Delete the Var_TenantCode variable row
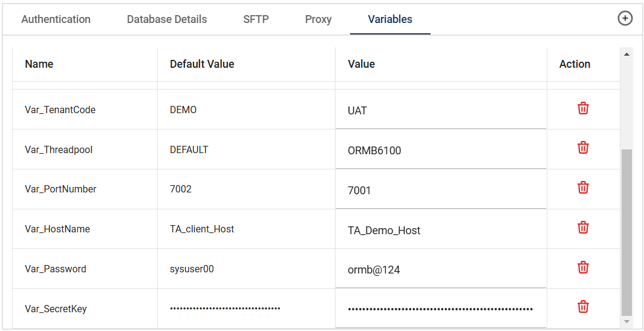The width and height of the screenshot is (644, 331). pyautogui.click(x=583, y=108)
